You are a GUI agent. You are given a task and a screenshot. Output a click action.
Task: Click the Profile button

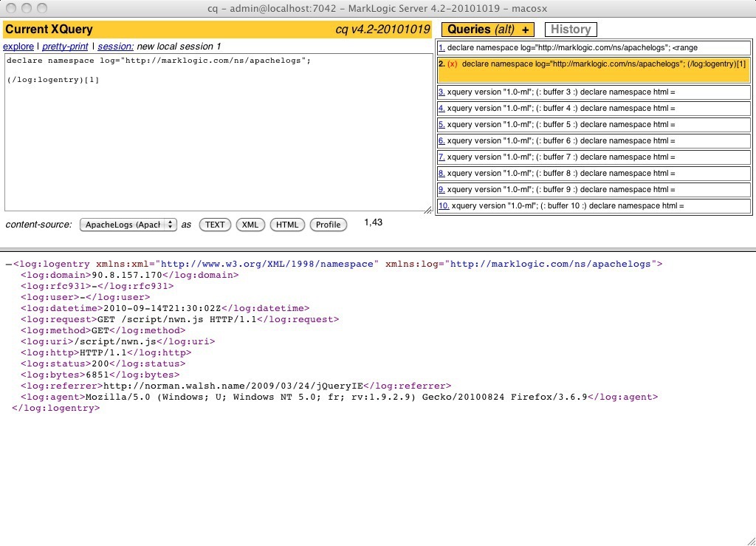click(329, 225)
